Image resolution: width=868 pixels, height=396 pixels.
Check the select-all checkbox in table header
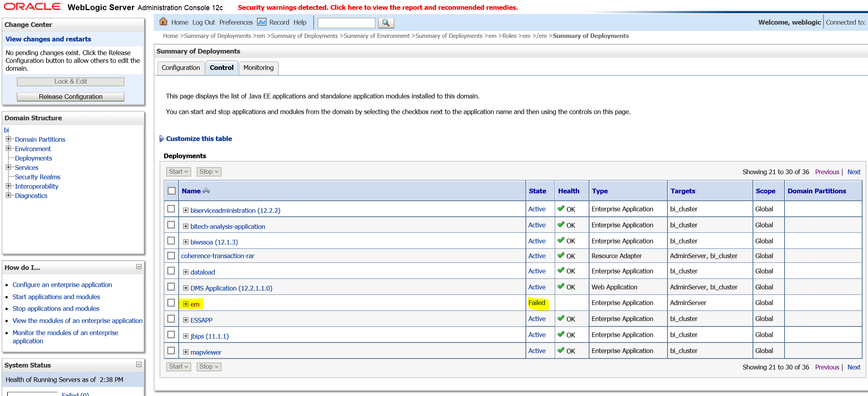pos(172,191)
